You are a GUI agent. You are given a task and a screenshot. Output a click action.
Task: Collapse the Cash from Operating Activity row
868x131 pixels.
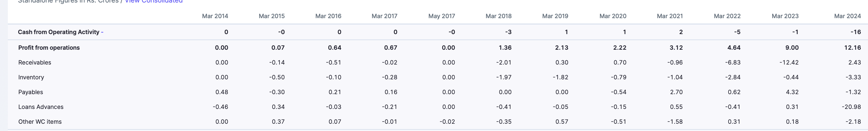pos(61,32)
